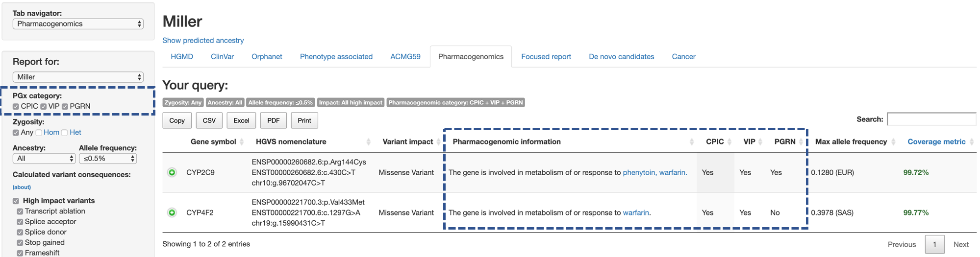Uncheck the CPIC category checkbox
Screen dimensions: 980x257
(x=16, y=106)
